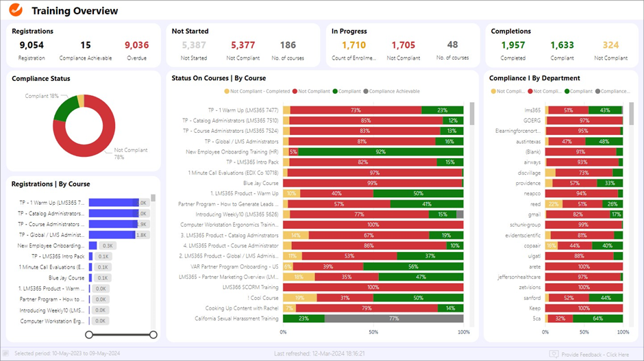Click the Registrations By Course scrollbar
Screen dimensions: 644x361
pyautogui.click(x=153, y=199)
